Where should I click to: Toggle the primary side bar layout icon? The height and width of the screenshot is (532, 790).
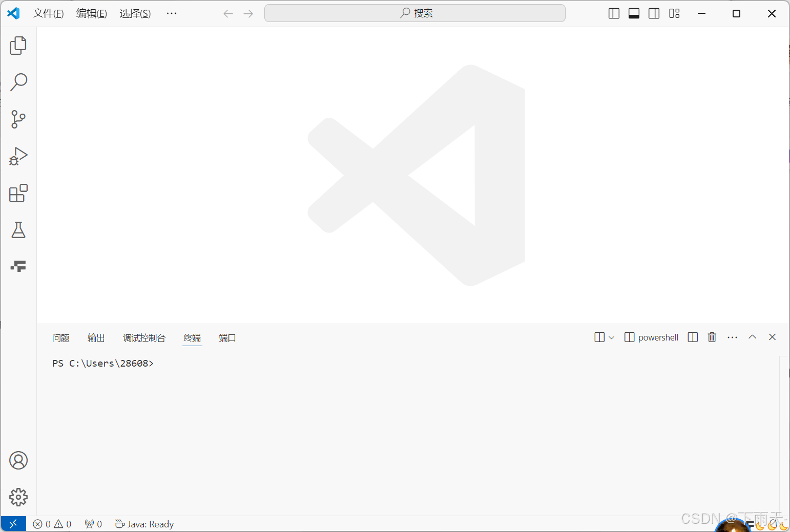pos(614,13)
